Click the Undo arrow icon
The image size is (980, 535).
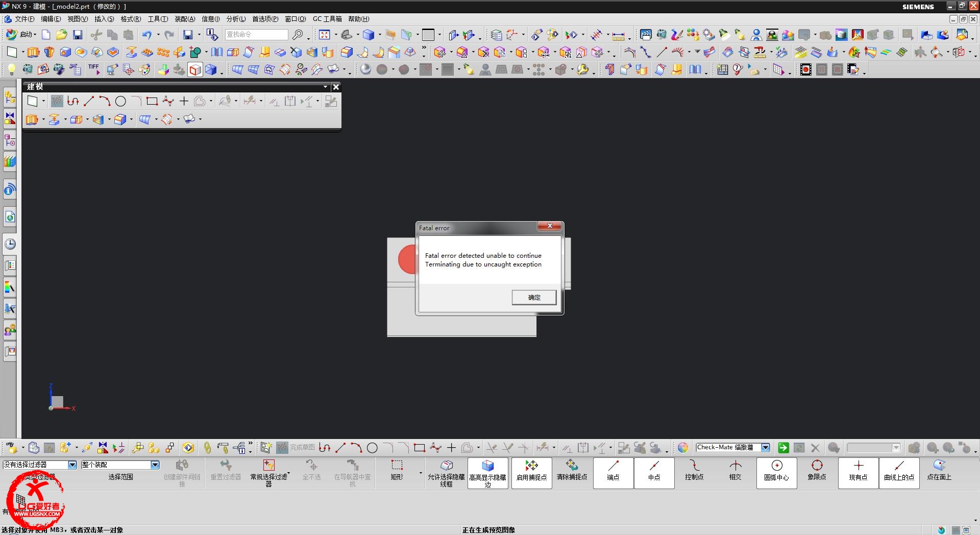click(x=147, y=35)
